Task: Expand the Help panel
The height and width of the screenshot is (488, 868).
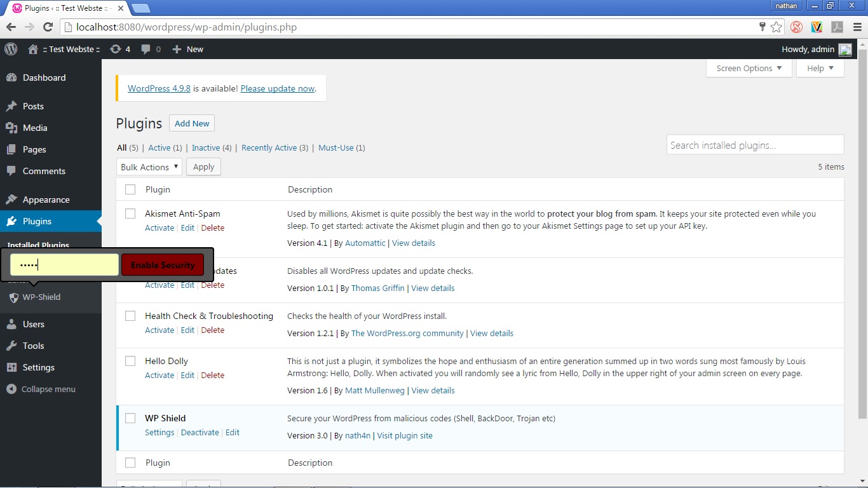Action: [820, 69]
